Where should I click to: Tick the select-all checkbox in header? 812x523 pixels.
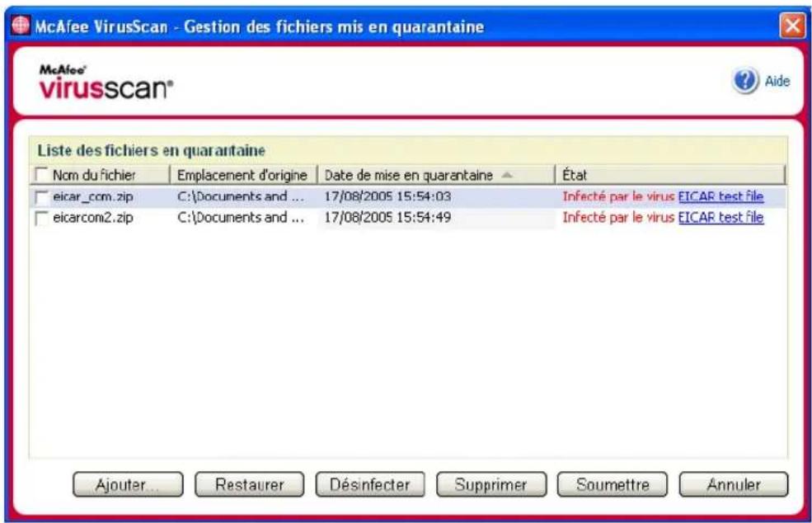point(41,174)
